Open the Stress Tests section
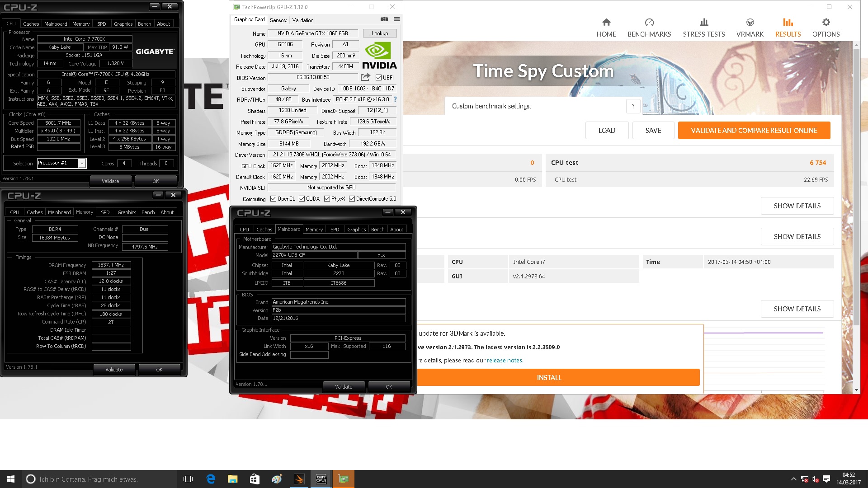This screenshot has height=488, width=868. coord(704,28)
